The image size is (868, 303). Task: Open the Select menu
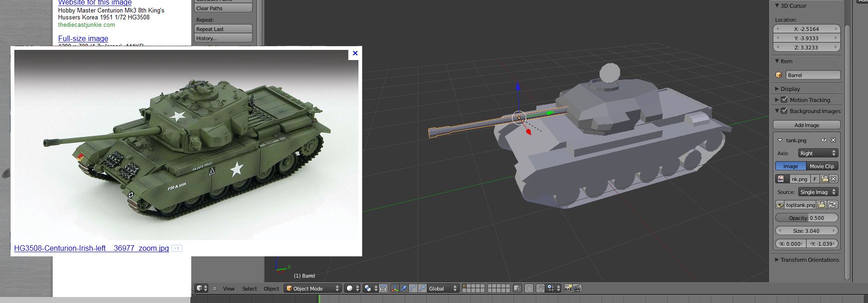249,288
